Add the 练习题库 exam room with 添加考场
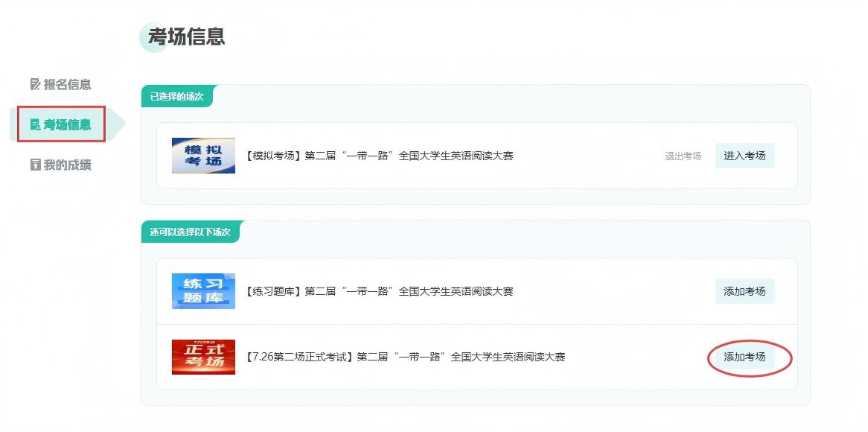The image size is (868, 432). 744,291
